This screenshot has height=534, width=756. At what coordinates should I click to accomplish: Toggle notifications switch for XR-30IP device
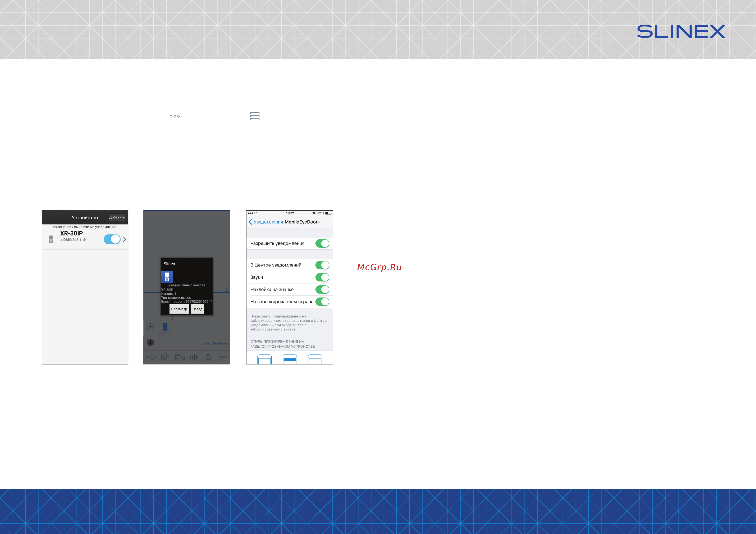[112, 239]
